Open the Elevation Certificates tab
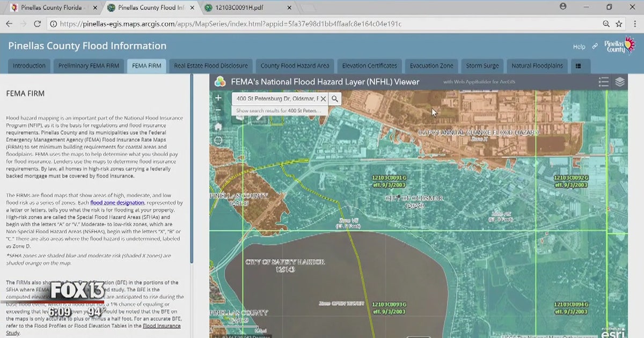The height and width of the screenshot is (338, 644). 369,66
